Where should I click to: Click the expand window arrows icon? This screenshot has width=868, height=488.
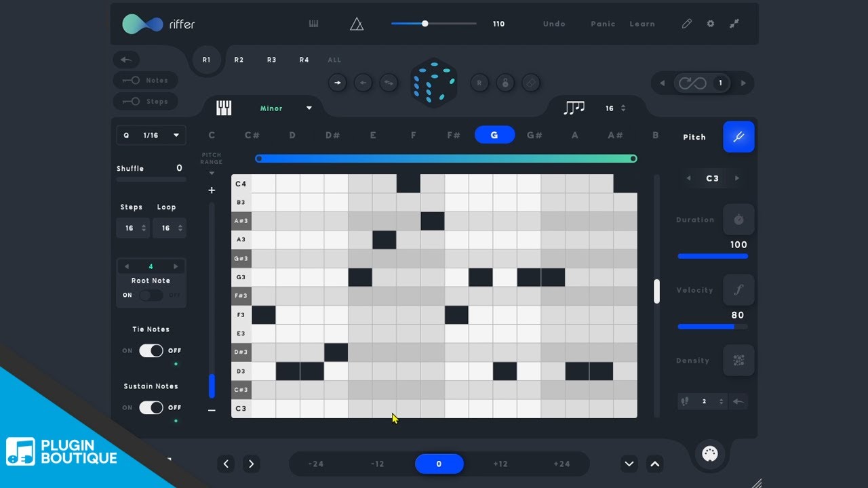pos(734,24)
